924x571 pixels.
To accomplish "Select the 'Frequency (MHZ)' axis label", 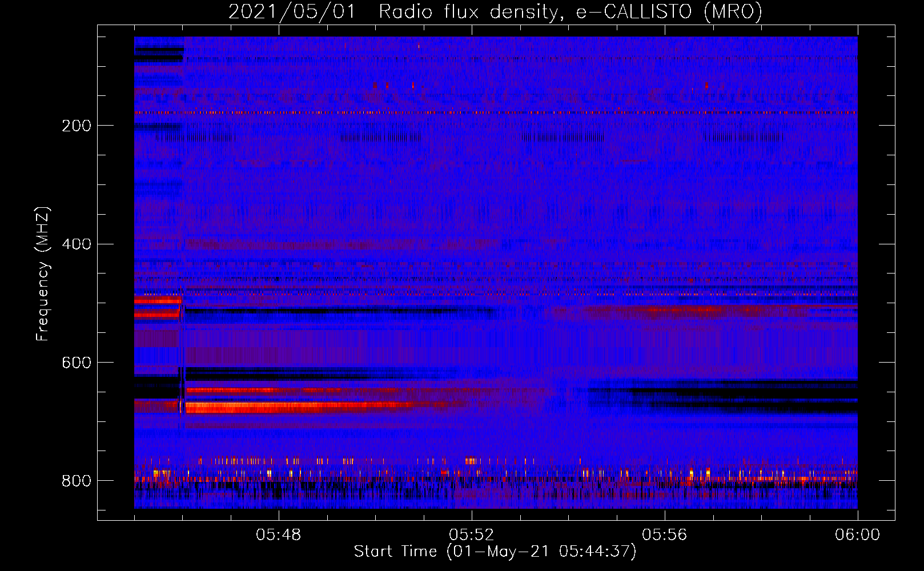I will tap(43, 274).
